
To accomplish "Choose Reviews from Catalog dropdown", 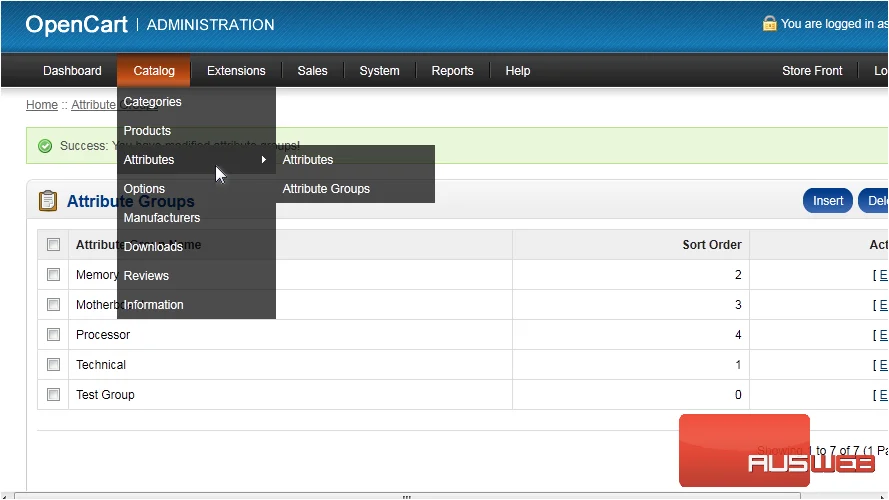I will [x=196, y=276].
